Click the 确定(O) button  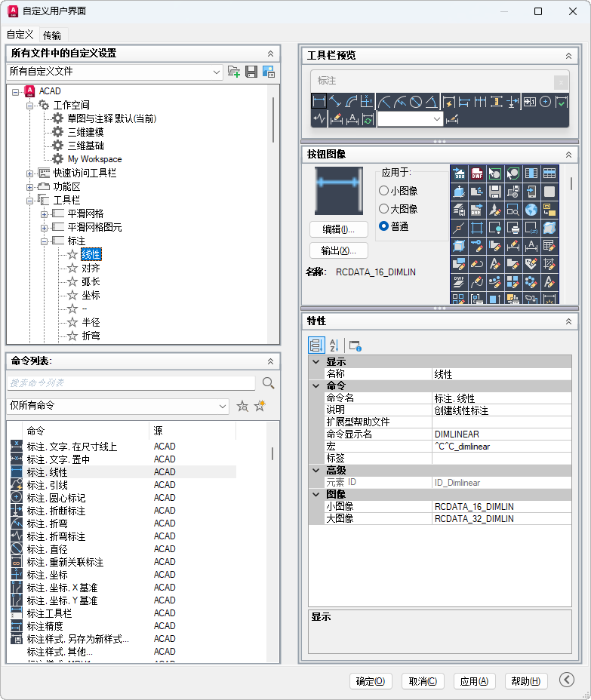tap(371, 681)
